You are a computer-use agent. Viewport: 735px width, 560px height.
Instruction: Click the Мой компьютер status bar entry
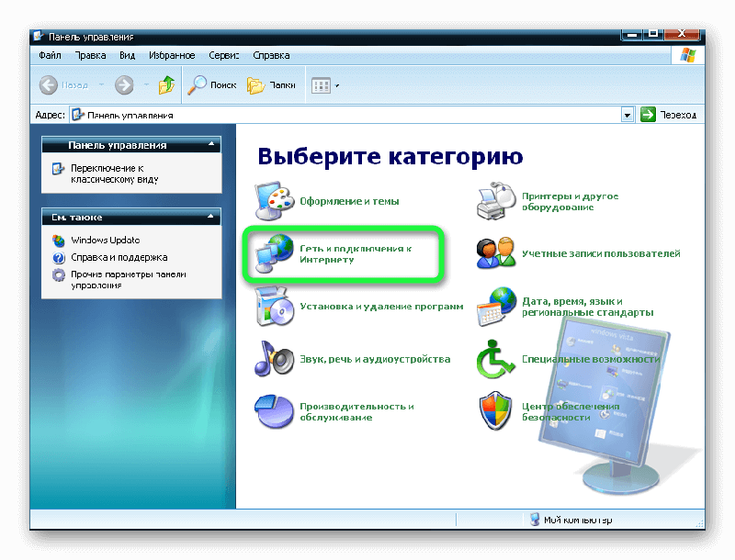(571, 520)
